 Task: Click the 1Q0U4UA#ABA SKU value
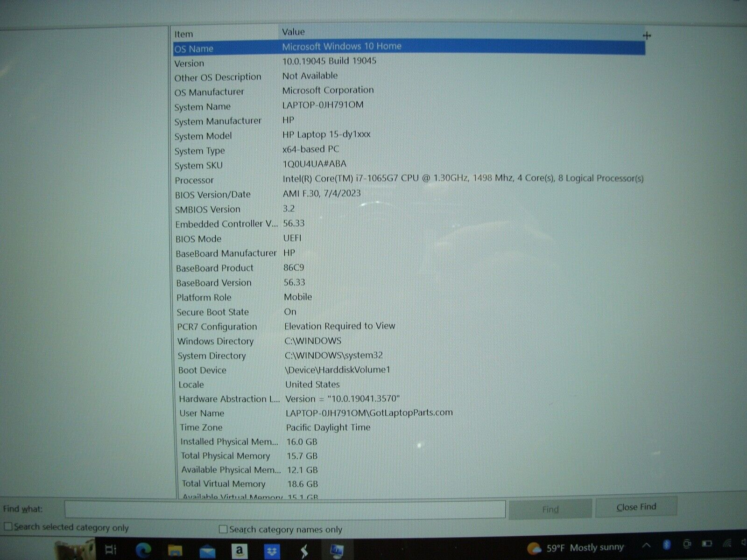(x=314, y=164)
